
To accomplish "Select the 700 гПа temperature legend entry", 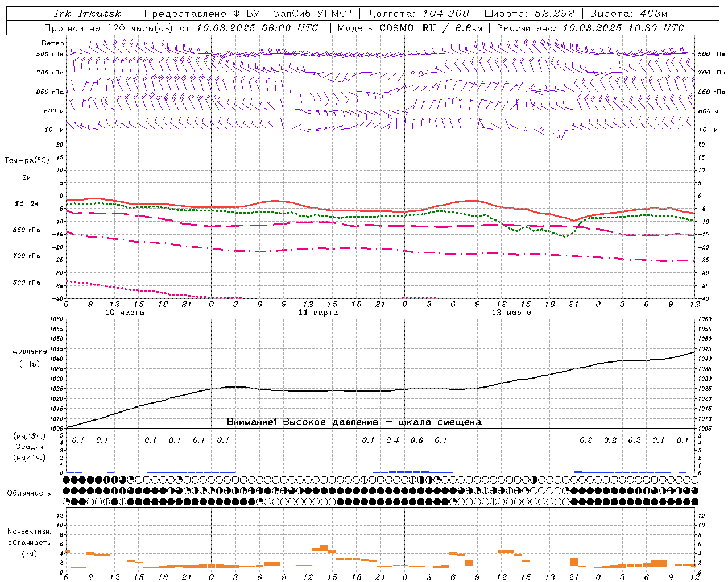I will coord(26,258).
